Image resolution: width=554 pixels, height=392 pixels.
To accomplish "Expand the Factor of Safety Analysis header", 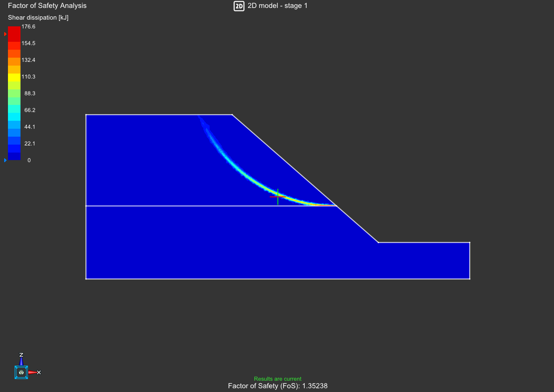I will (47, 5).
